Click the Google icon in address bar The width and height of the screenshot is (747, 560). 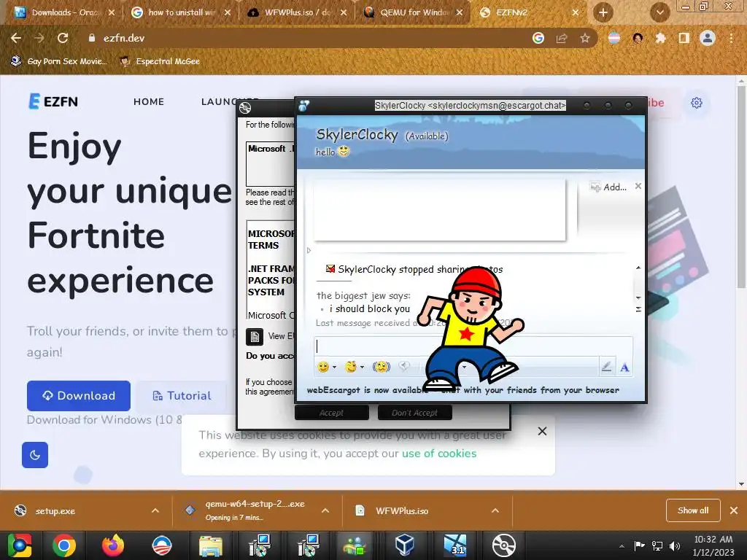coord(538,38)
